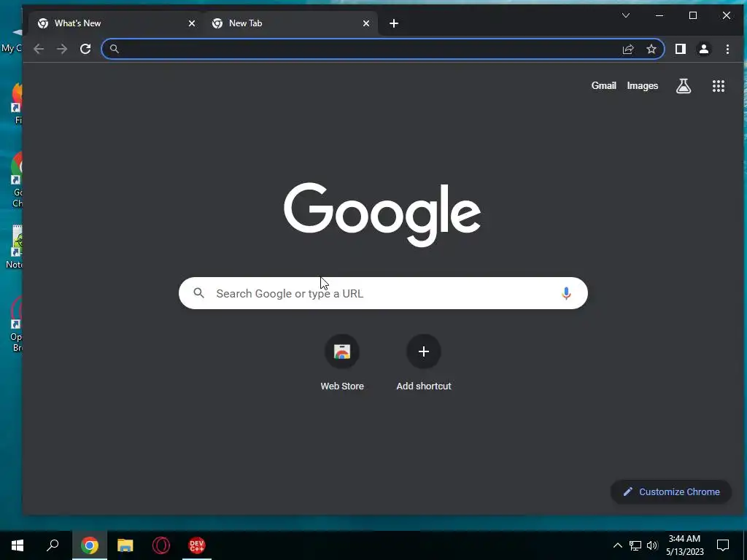Screen dimensions: 747x560
Task: Open the profile avatar menu
Action: click(704, 49)
